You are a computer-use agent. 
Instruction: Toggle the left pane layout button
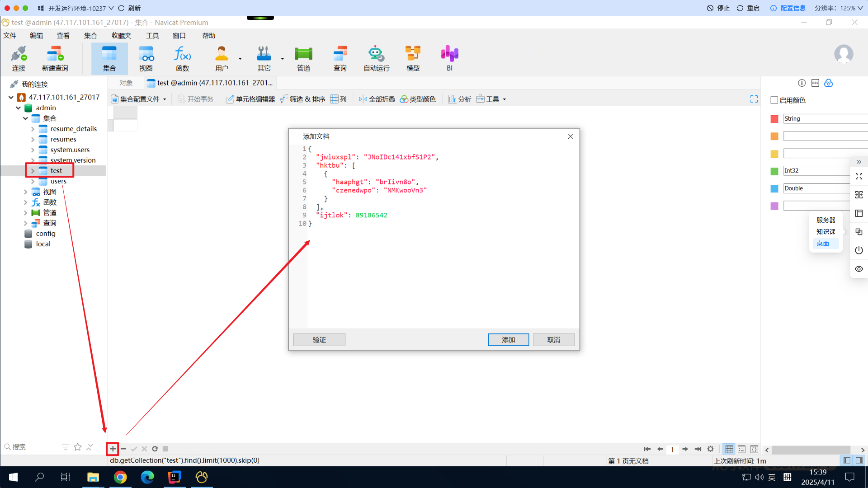click(847, 461)
